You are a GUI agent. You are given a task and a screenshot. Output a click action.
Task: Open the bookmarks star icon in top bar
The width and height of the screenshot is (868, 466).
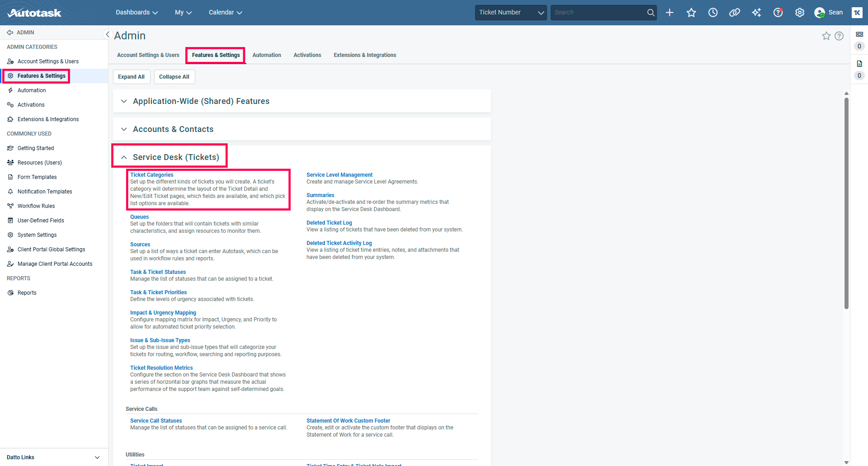click(691, 13)
